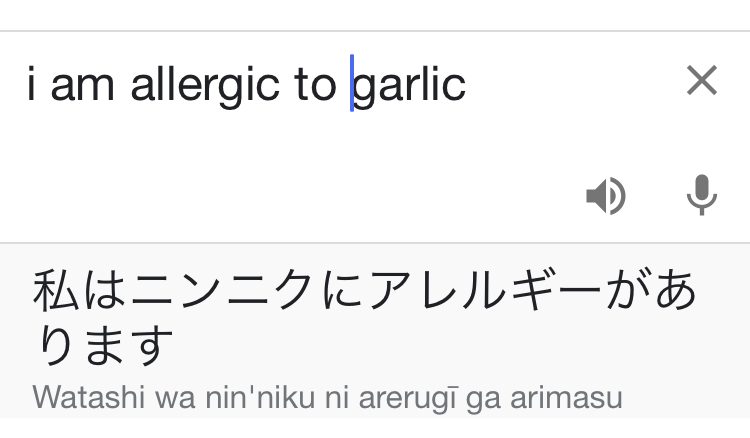This screenshot has width=750, height=438.
Task: Tap 'ります' on the translation's second line
Action: tap(105, 345)
